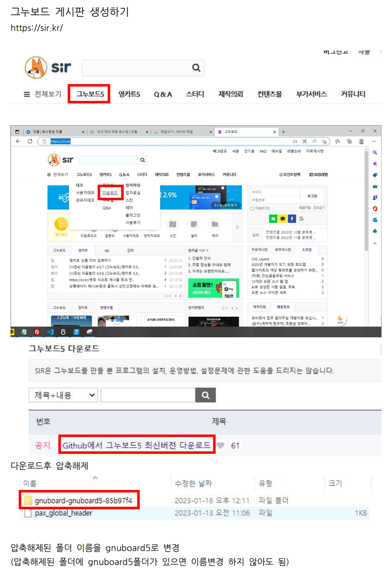Switch to the 채용정보 tab
Screen dimensions: 392x576
(x=283, y=307)
